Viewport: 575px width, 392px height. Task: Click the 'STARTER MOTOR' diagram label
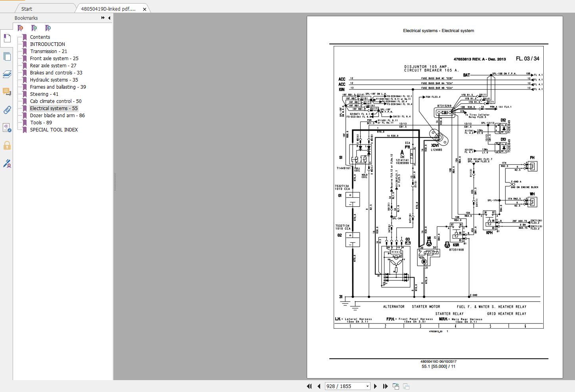426,306
